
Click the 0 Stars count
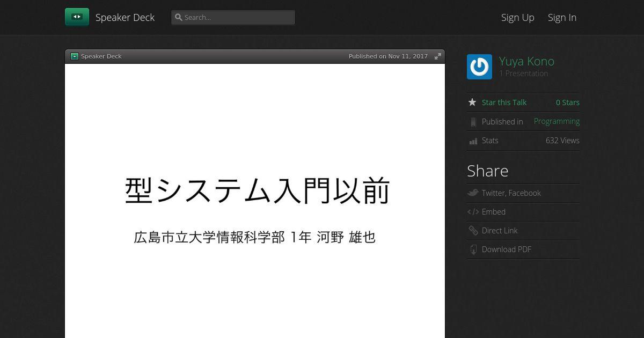(567, 102)
